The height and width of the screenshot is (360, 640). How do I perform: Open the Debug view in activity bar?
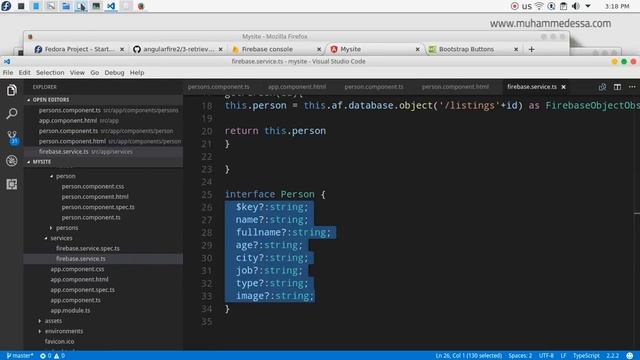(11, 161)
